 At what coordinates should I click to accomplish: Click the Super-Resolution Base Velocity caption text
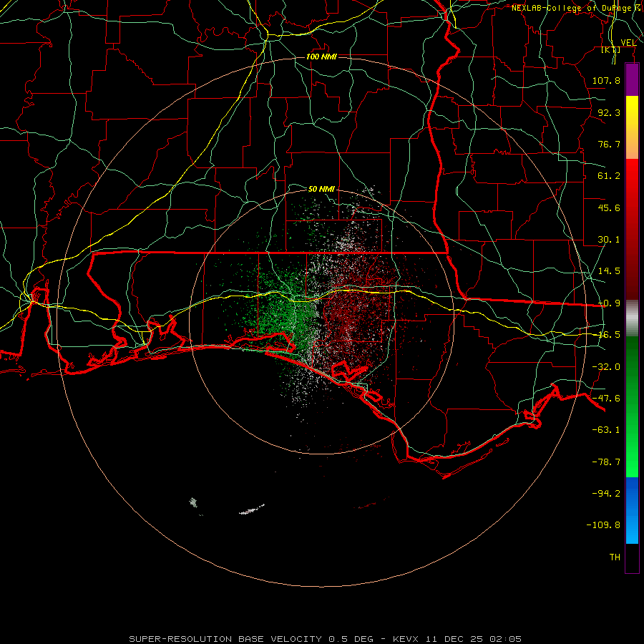[x=225, y=639]
